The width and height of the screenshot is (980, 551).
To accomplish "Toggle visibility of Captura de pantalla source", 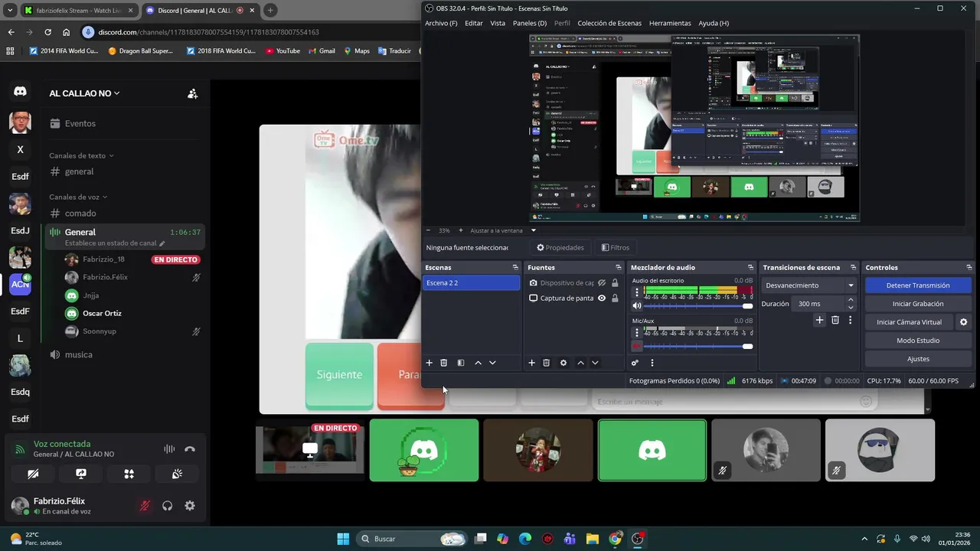I will (602, 298).
